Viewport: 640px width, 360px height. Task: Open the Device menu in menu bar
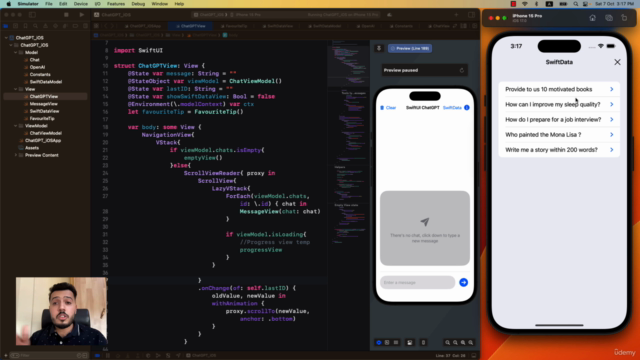[x=80, y=4]
